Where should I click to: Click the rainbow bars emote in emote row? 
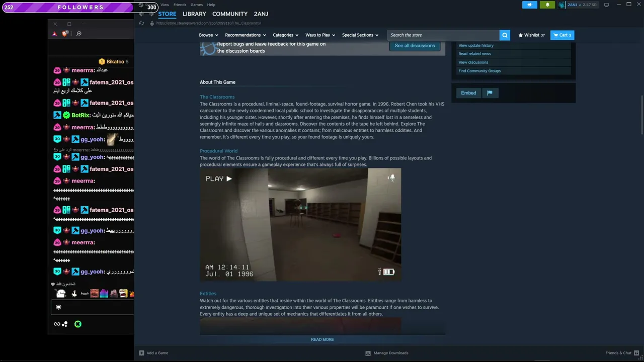point(104,294)
